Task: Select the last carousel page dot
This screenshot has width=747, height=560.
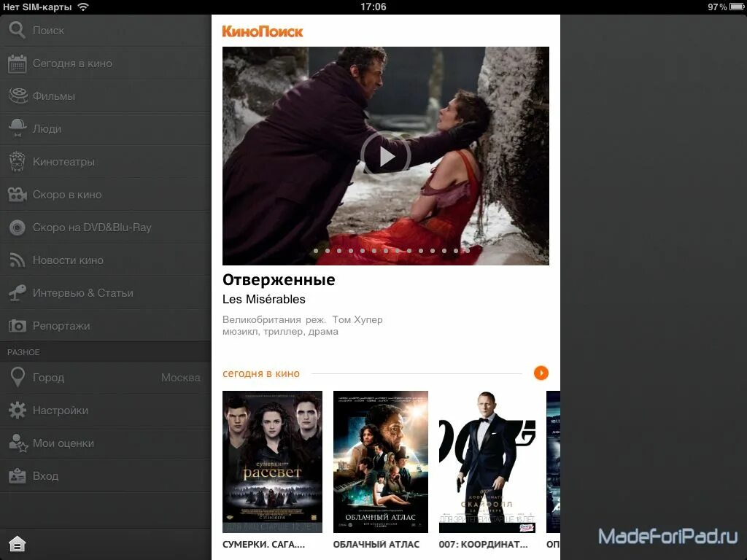Action: point(468,251)
